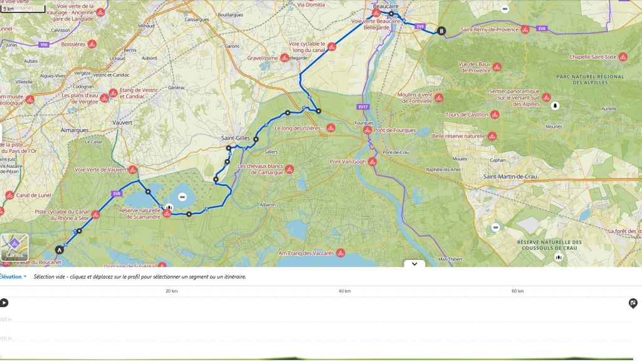Viewport: 642px width, 364px height.
Task: Select the Pont Van-Gogh highlight marker
Action: click(x=372, y=162)
